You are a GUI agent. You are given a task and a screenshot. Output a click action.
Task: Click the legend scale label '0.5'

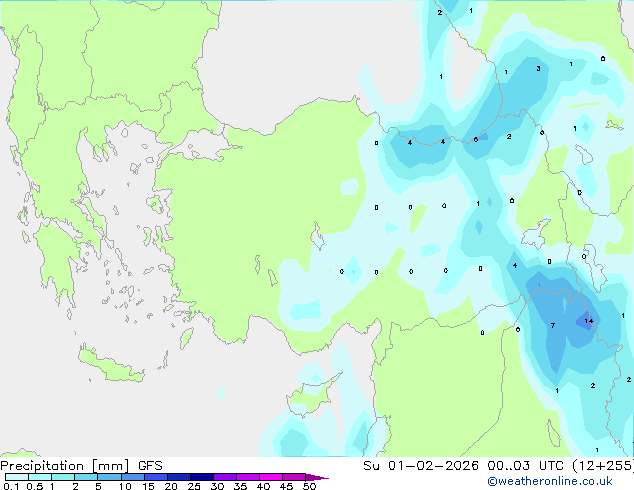click(35, 486)
